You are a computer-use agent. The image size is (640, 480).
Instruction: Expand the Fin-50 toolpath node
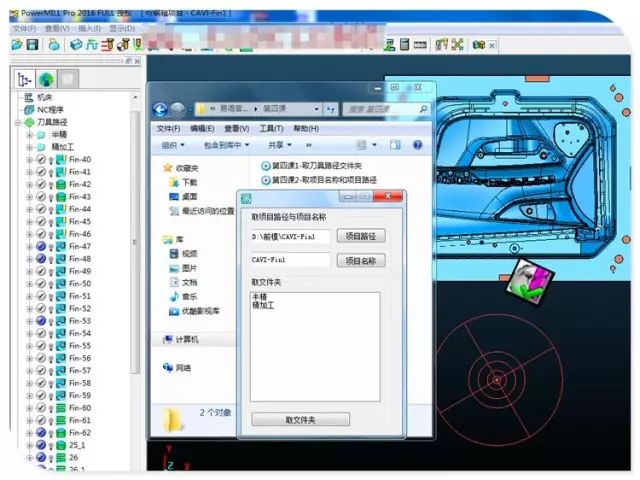tap(29, 283)
